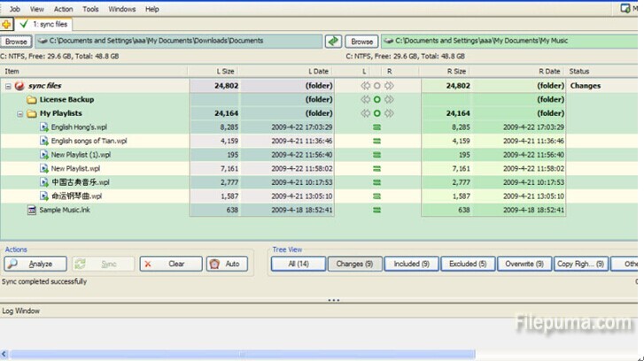Click the equal sign for New Playlist.wpl
Screen dimensions: 644x361
coord(376,168)
